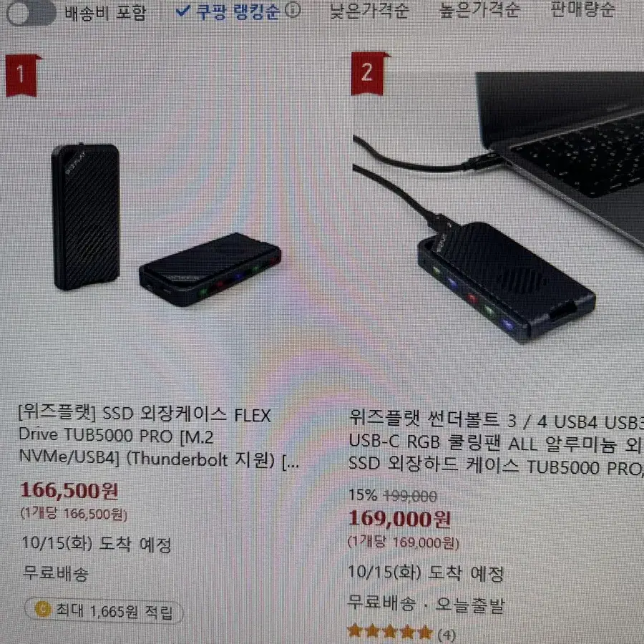The height and width of the screenshot is (644, 644).
Task: Sort by 판매량순
Action: (x=582, y=9)
